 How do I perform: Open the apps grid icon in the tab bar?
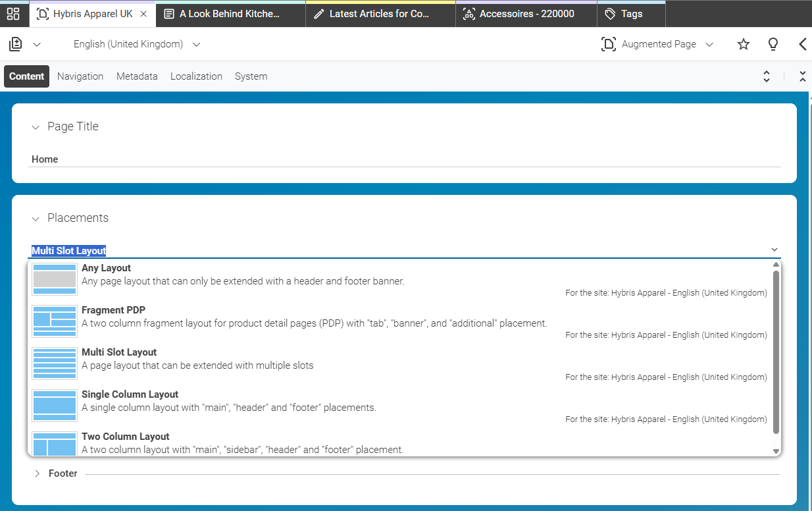(13, 13)
